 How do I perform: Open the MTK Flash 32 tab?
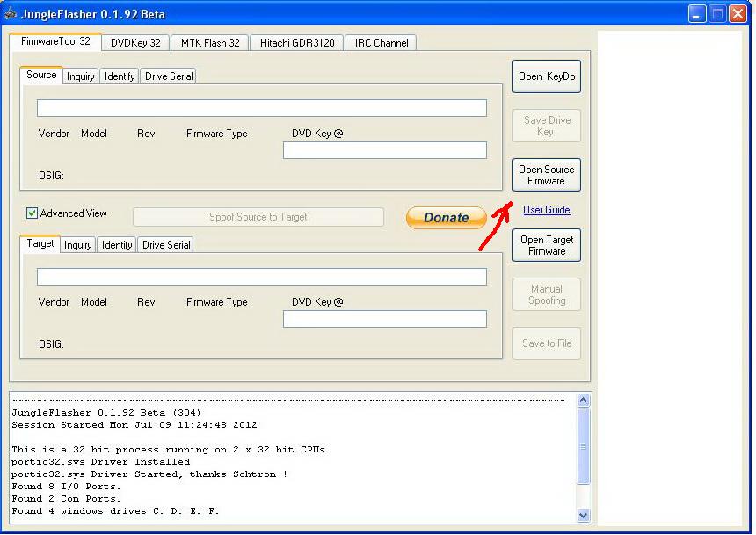click(x=210, y=43)
